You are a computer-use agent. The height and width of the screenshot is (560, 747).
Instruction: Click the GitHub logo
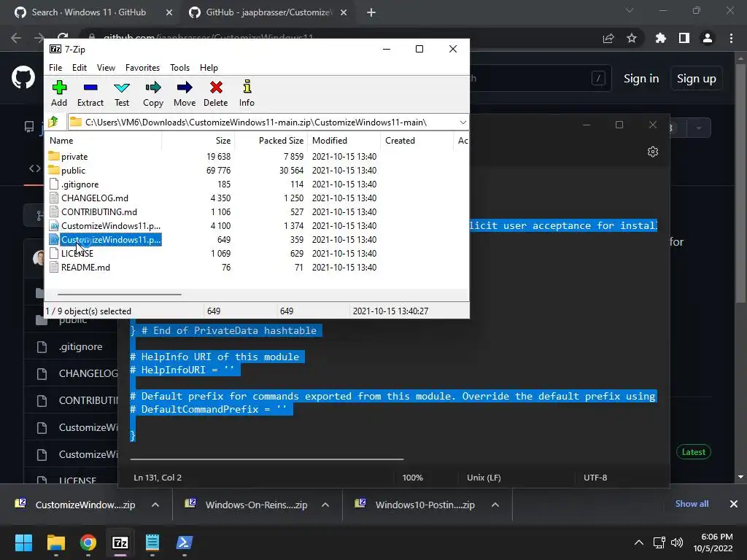coord(23,77)
